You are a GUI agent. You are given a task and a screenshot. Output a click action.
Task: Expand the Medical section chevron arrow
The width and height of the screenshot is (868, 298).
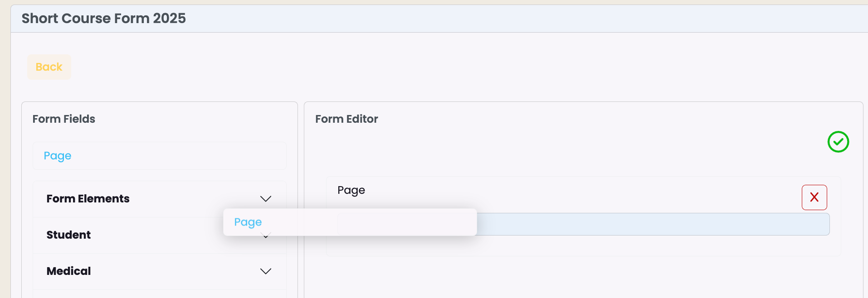(266, 271)
